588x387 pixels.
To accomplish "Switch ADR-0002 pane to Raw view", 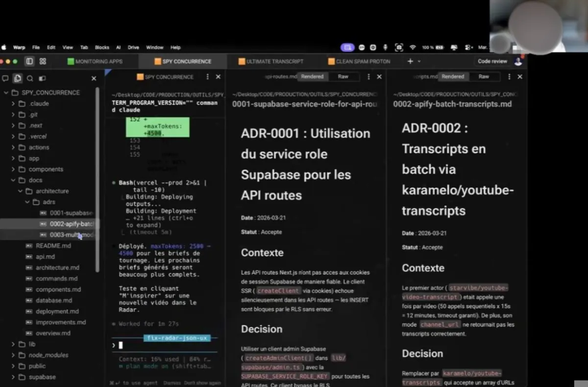I will 484,77.
